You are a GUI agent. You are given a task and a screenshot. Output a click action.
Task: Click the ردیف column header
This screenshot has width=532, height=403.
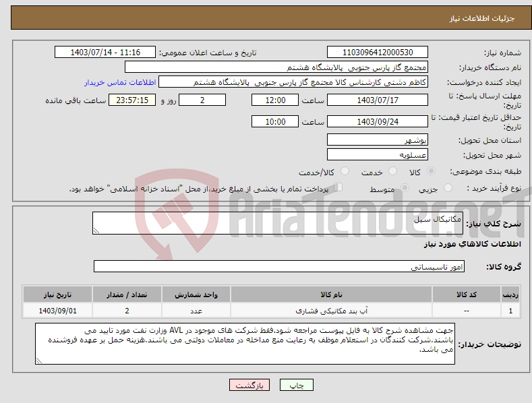pyautogui.click(x=510, y=294)
